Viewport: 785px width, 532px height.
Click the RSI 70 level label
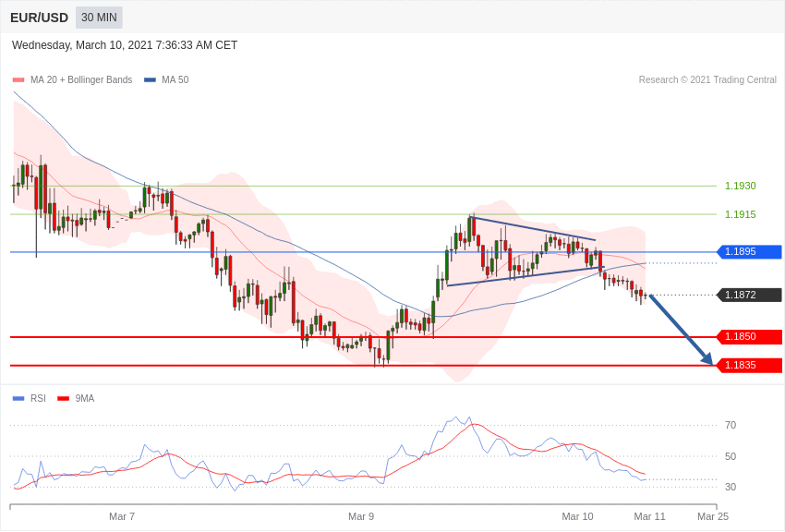pyautogui.click(x=731, y=426)
